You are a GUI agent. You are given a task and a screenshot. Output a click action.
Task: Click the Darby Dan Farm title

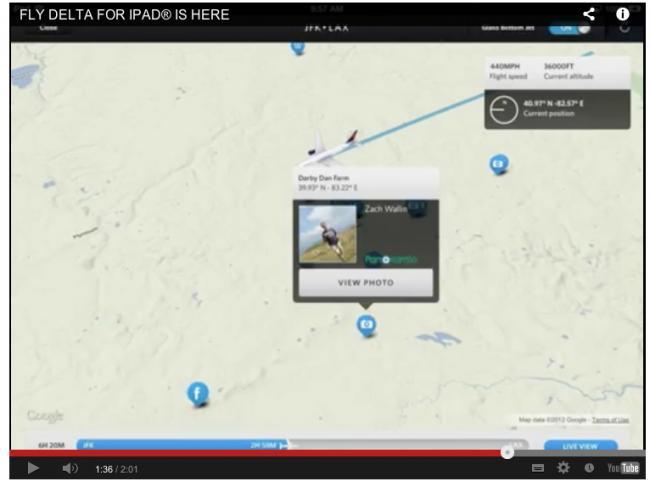pos(324,178)
